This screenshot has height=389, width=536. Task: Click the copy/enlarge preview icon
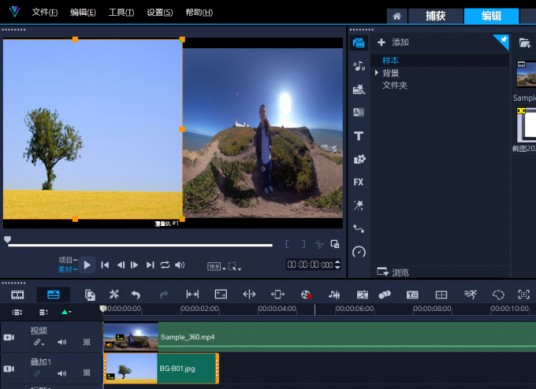(335, 244)
